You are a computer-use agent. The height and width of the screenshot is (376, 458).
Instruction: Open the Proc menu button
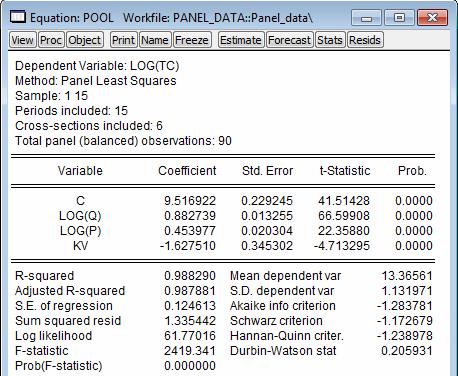coord(51,40)
